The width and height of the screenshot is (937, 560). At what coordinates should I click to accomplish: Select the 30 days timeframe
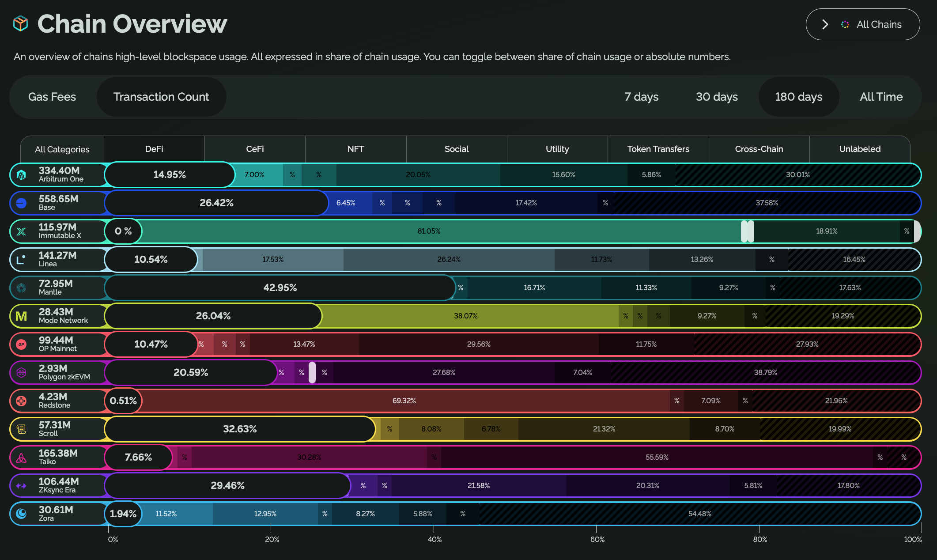(x=717, y=97)
